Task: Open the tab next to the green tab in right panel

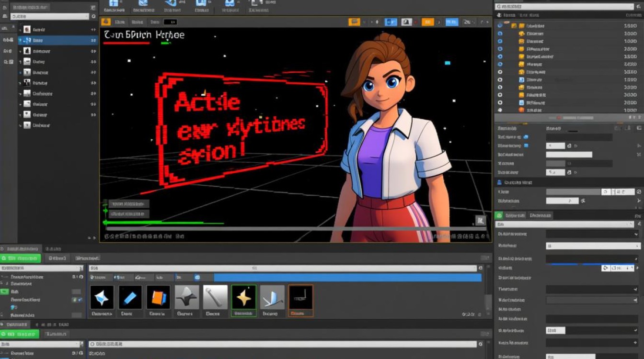Action: [540, 215]
